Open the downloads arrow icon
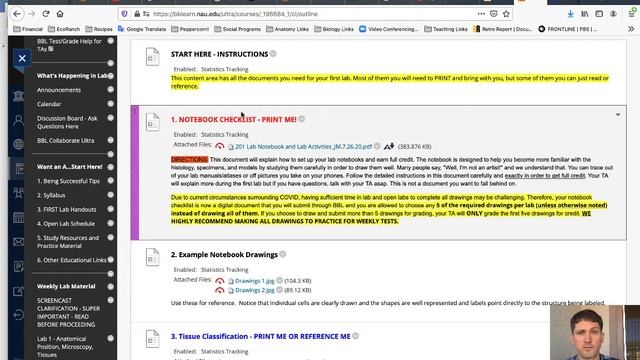This screenshot has height=360, width=640. tap(570, 14)
